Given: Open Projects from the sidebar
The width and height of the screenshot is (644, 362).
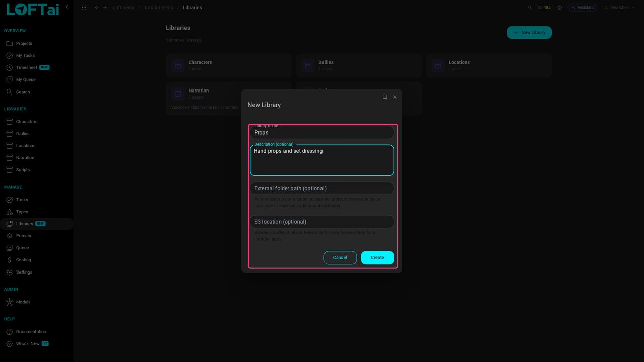Looking at the screenshot, I should click(37, 44).
